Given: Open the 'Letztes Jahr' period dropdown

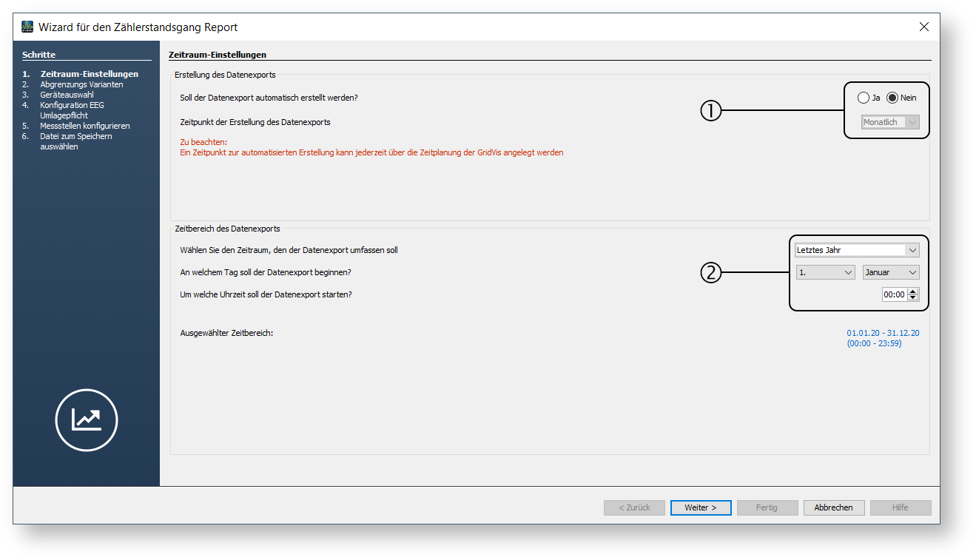Looking at the screenshot, I should tap(857, 250).
